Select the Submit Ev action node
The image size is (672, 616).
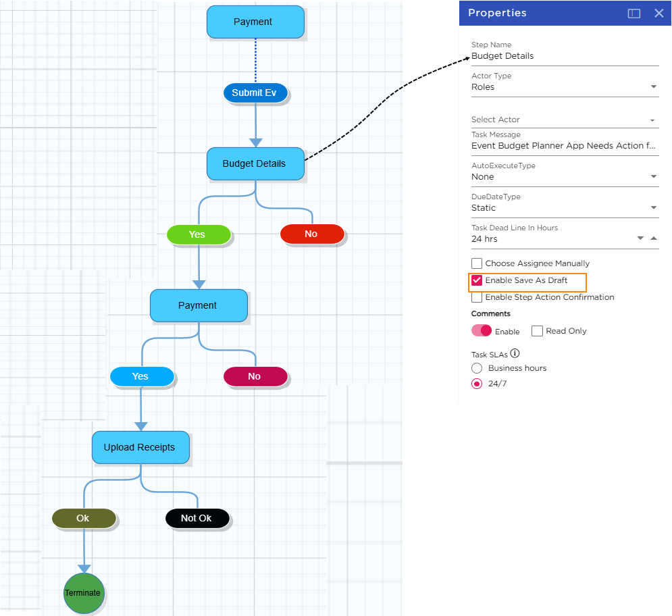pos(255,93)
